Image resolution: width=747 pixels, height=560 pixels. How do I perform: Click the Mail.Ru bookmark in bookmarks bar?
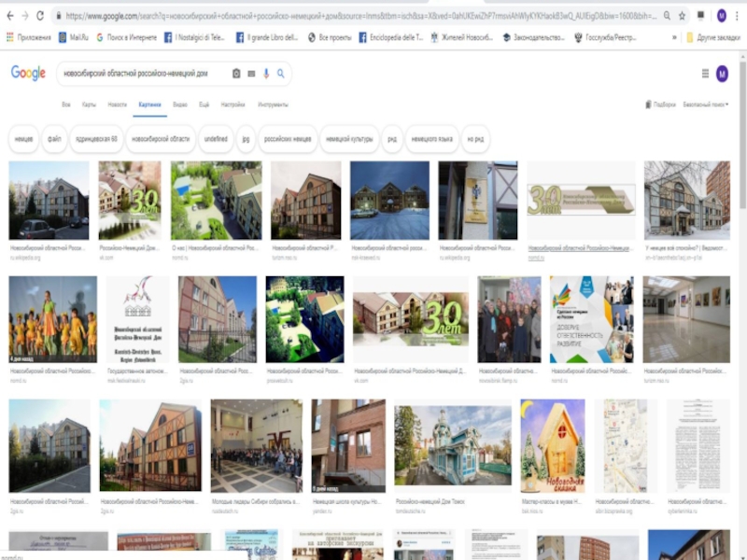(x=75, y=37)
